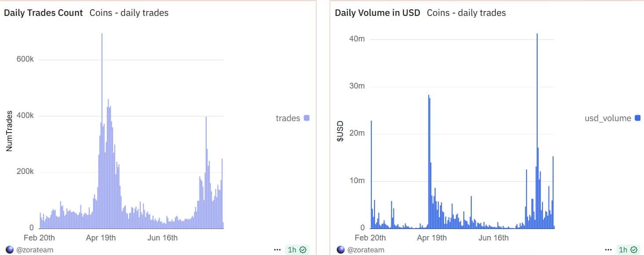Click the verified freshness checkmark on the trades chart
This screenshot has width=644, height=255.
point(302,249)
